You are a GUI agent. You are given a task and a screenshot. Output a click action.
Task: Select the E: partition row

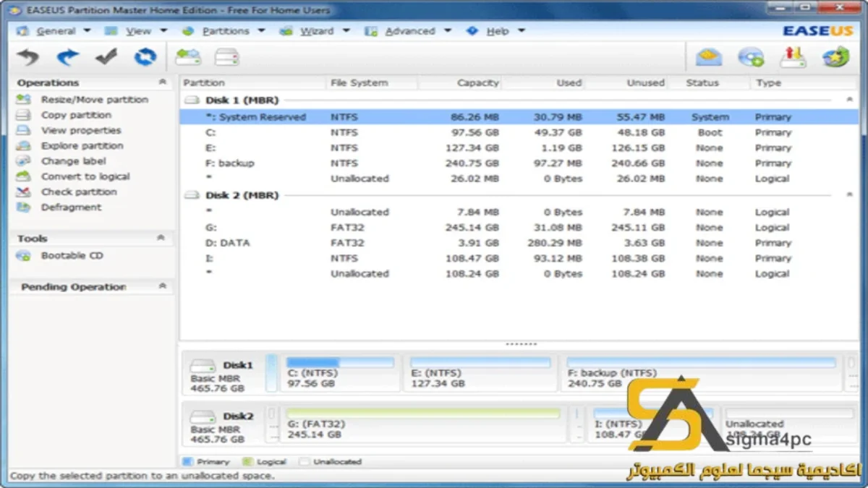click(519, 147)
